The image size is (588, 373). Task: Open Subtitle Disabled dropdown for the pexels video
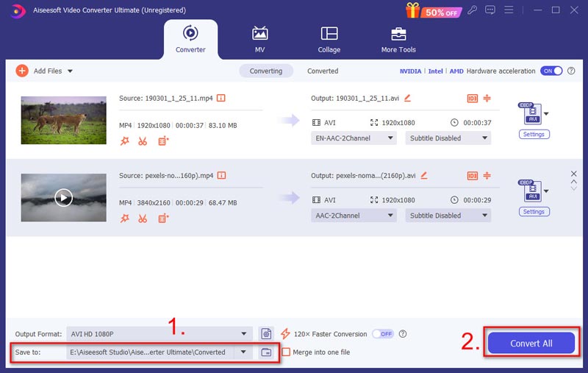point(448,216)
